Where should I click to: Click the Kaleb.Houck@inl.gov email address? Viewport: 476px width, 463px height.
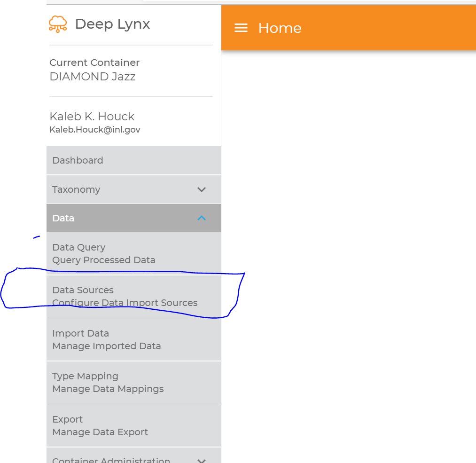coord(95,129)
